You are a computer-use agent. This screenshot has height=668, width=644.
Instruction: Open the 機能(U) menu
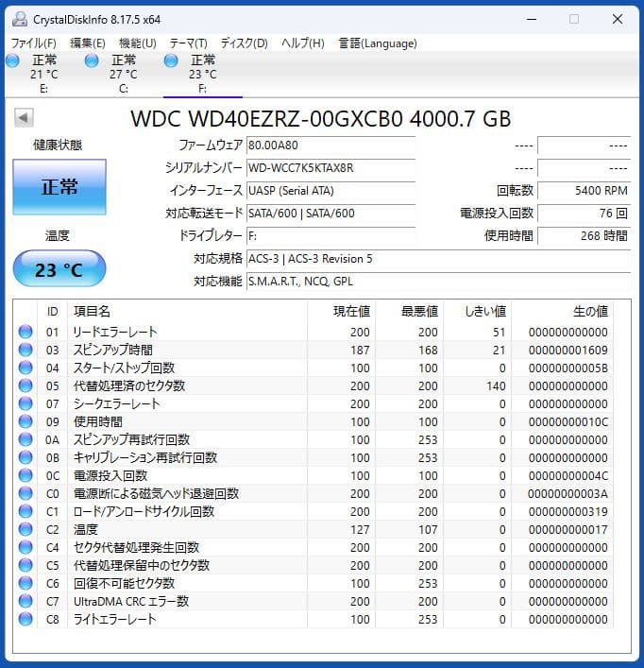coord(138,43)
